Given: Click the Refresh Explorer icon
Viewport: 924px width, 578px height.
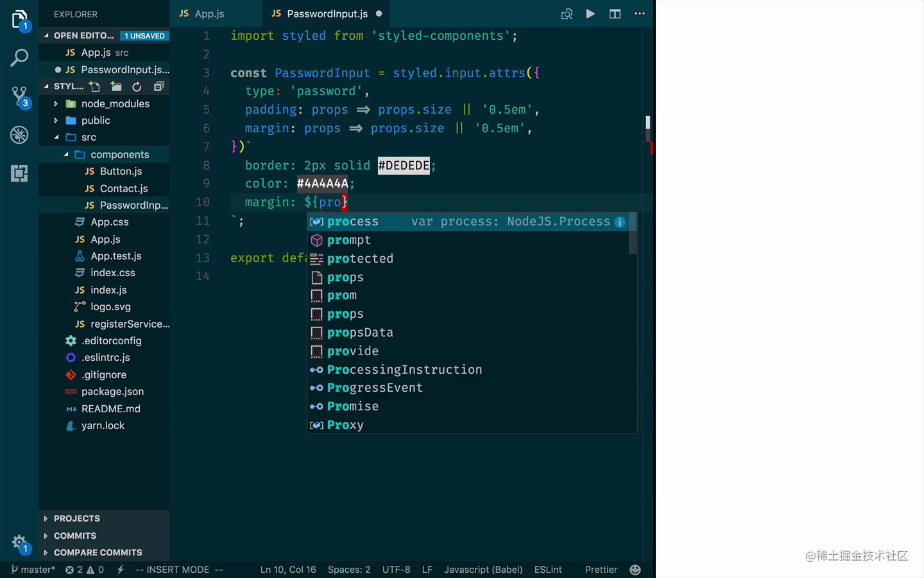Looking at the screenshot, I should click(137, 86).
